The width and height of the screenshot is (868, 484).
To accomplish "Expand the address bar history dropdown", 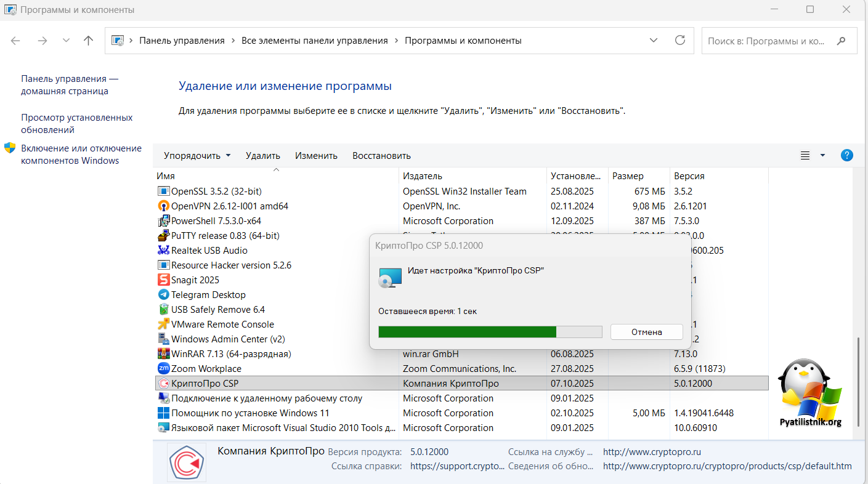I will click(x=653, y=41).
